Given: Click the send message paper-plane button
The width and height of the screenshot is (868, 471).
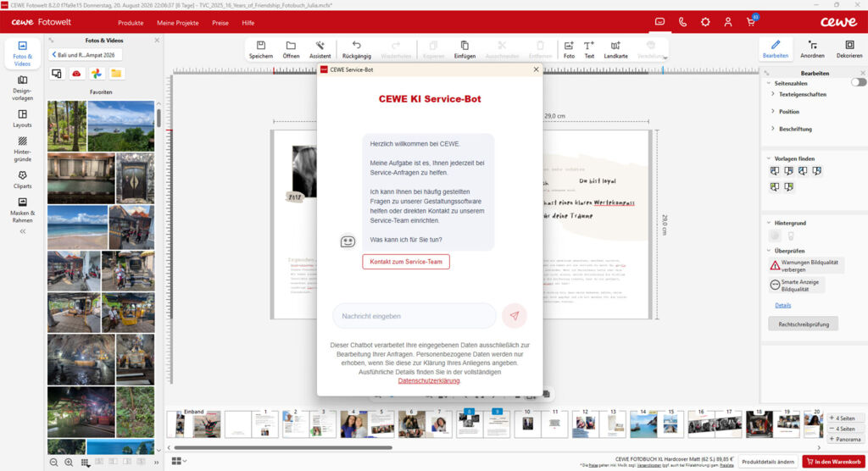Looking at the screenshot, I should (515, 316).
